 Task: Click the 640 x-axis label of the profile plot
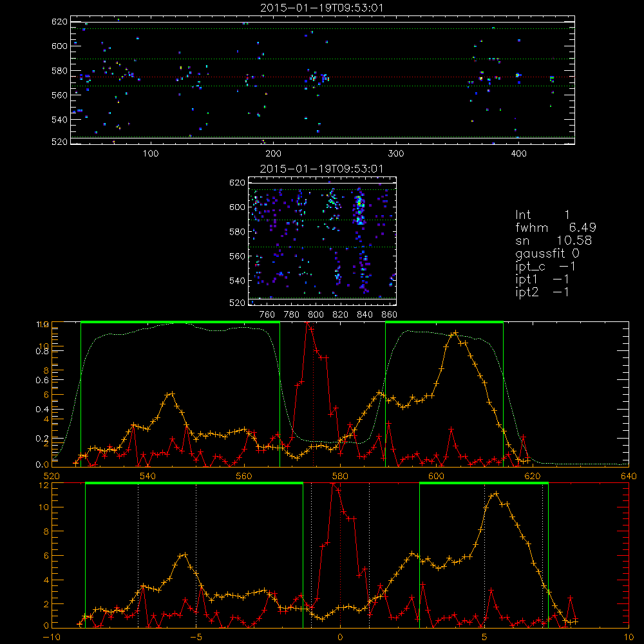(629, 476)
